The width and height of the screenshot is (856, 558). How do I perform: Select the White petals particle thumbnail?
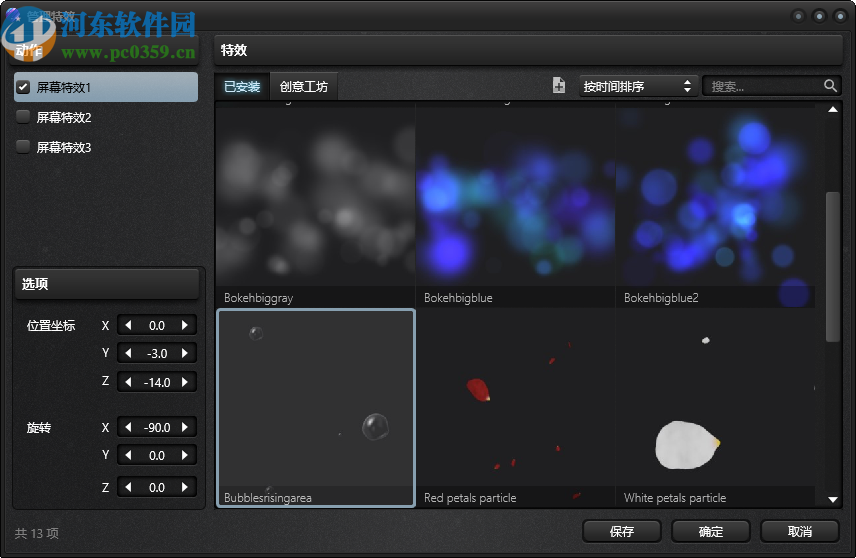click(x=715, y=408)
